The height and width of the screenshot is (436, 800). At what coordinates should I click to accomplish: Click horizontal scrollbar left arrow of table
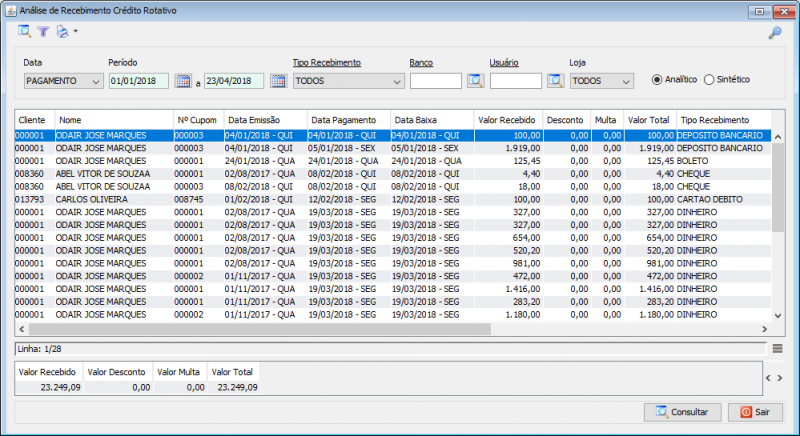point(21,329)
